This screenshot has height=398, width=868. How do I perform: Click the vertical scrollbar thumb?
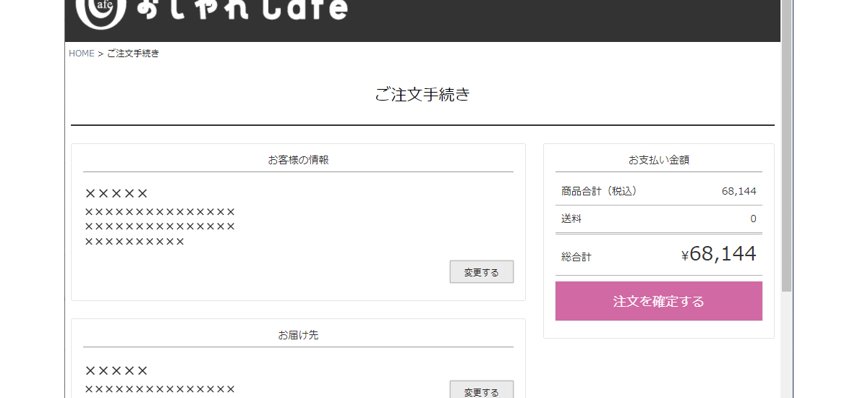point(786,145)
